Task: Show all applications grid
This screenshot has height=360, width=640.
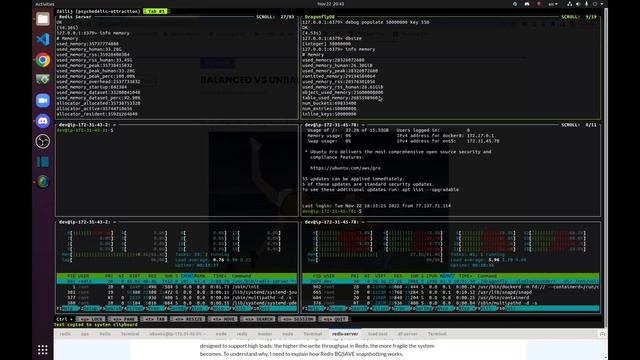Action: click(x=42, y=350)
